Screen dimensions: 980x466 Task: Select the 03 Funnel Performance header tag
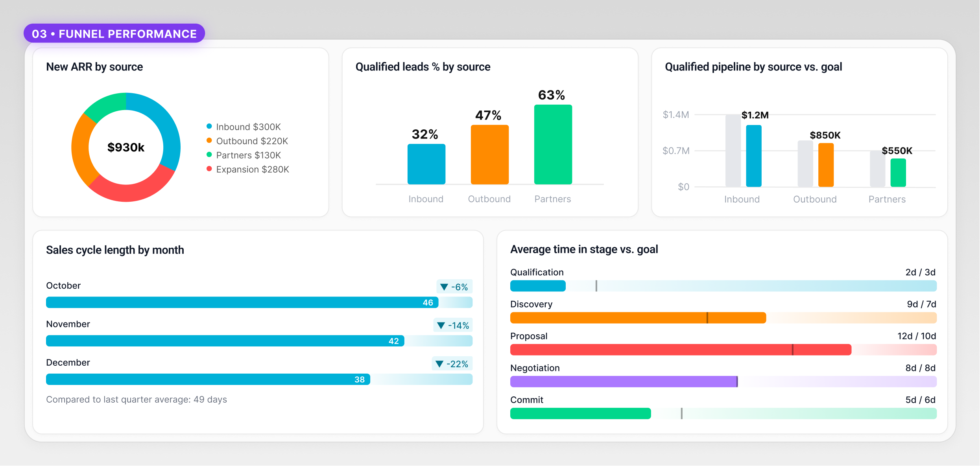(114, 34)
